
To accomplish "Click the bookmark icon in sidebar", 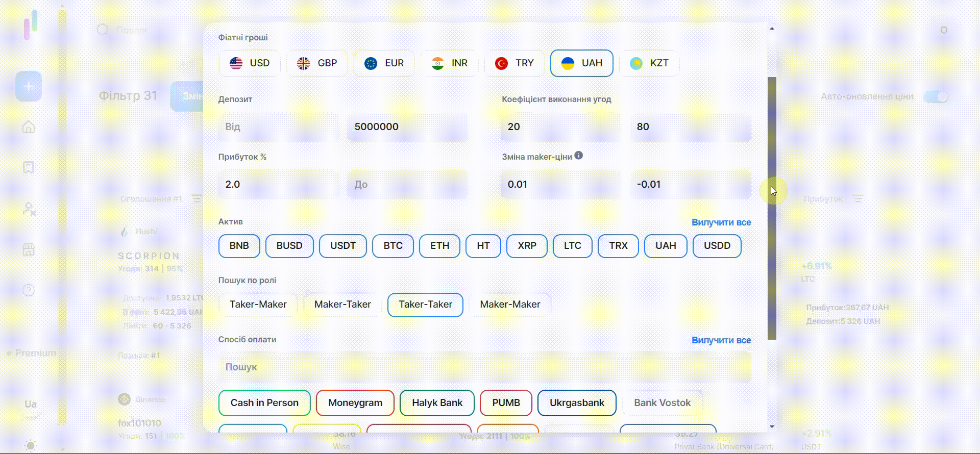I will (x=29, y=167).
